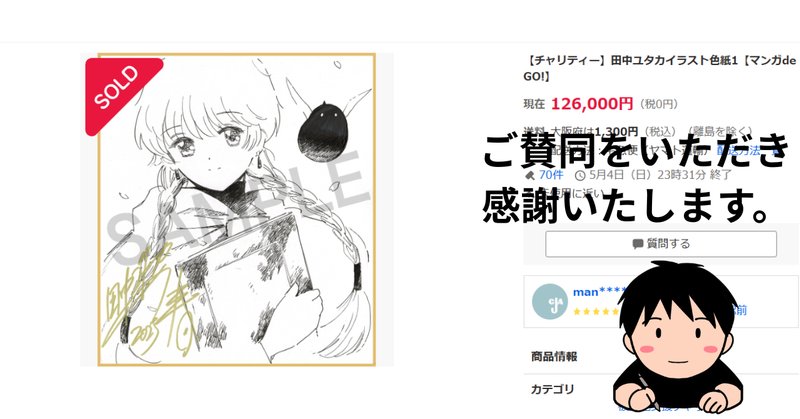Click the speech bubble icon in 質問する
Image resolution: width=800 pixels, height=419 pixels.
(x=638, y=244)
